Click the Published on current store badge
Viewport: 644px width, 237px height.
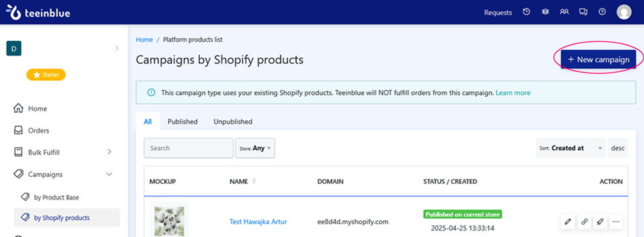pyautogui.click(x=463, y=214)
